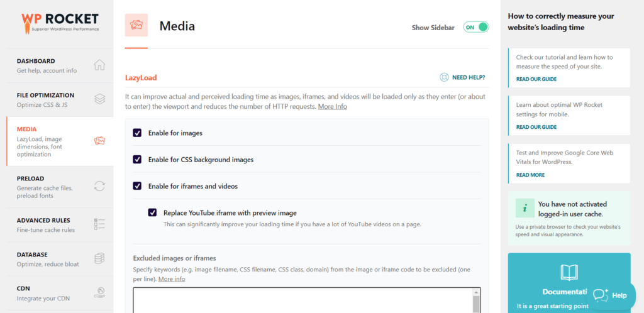The width and height of the screenshot is (644, 313).
Task: Click the CDN globe hand icon
Action: [99, 292]
